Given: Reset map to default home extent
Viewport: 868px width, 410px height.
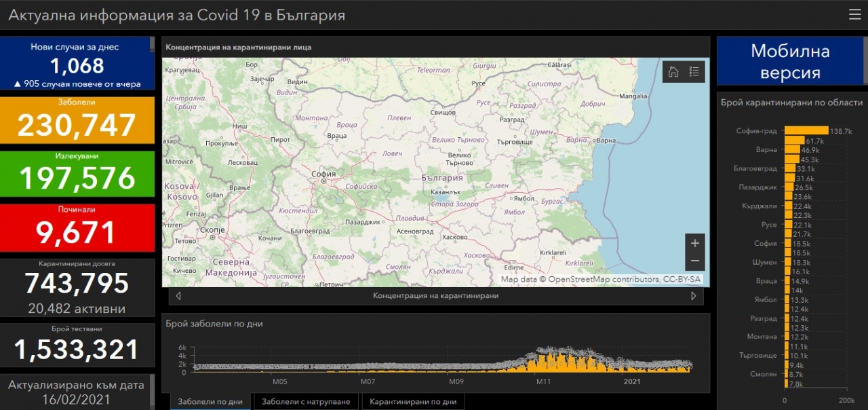Looking at the screenshot, I should coord(673,72).
